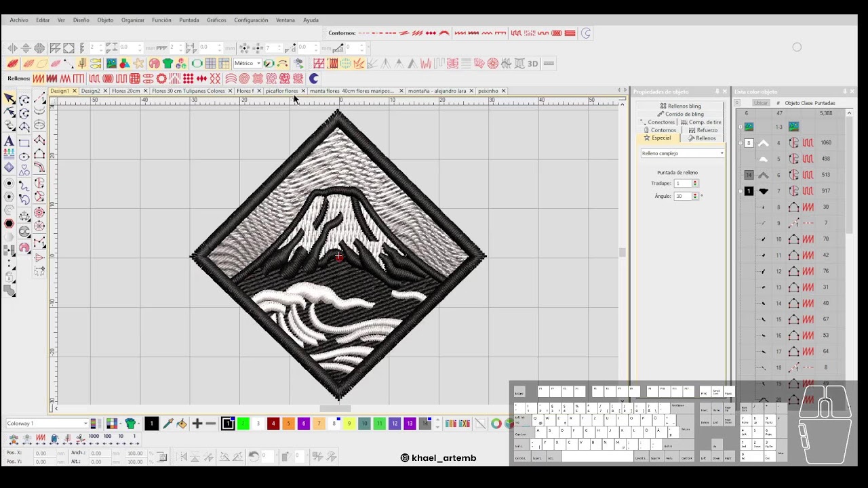Open the color wheel icon
The image size is (868, 488).
(x=496, y=424)
